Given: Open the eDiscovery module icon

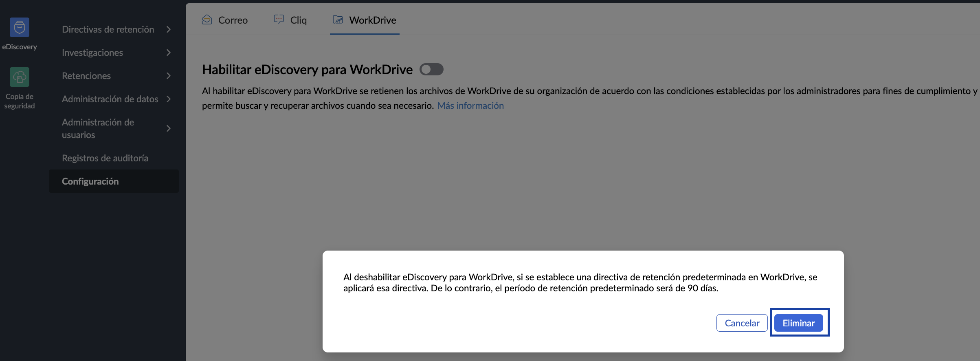Looking at the screenshot, I should click(x=20, y=27).
